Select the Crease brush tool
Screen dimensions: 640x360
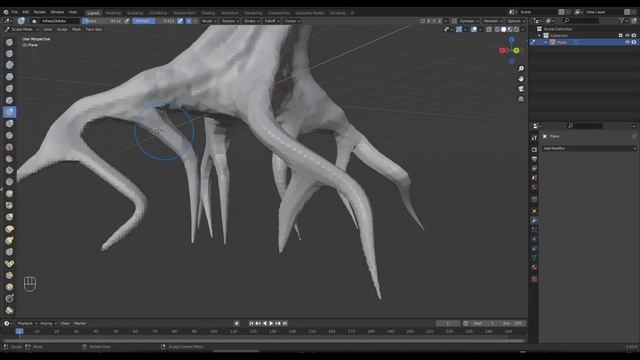coord(9,135)
